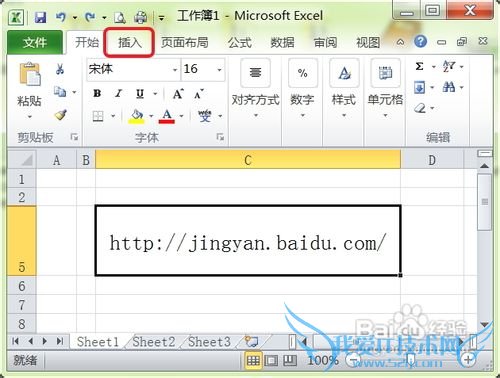
Task: Cut selection with the scissors icon
Action: (x=60, y=69)
